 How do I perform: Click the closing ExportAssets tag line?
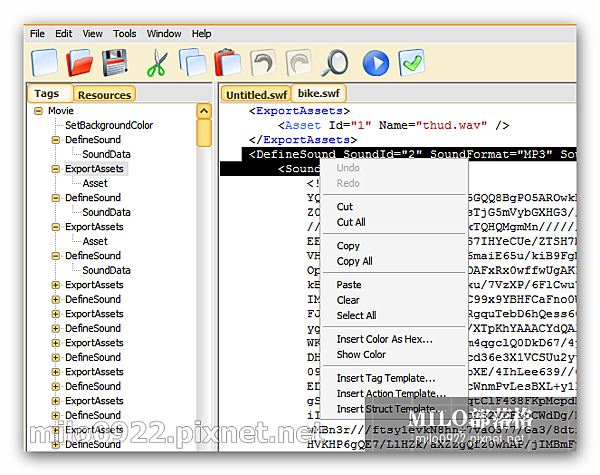tap(303, 140)
